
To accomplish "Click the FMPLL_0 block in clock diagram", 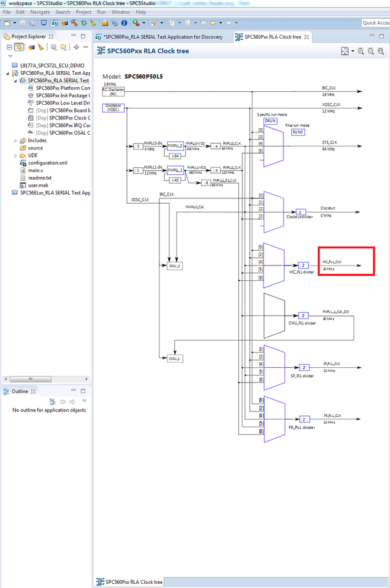I will (x=175, y=145).
